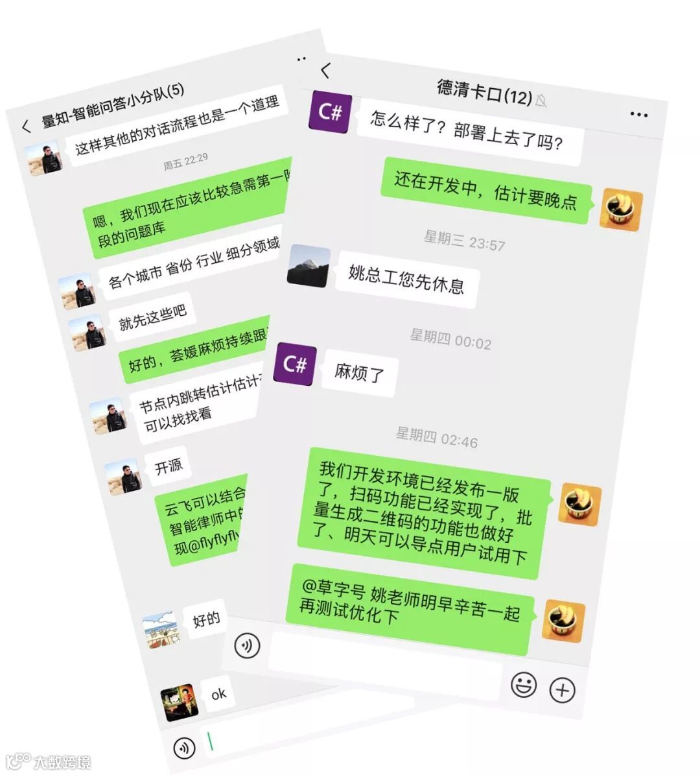Tap the emoji smiley icon

(x=524, y=685)
